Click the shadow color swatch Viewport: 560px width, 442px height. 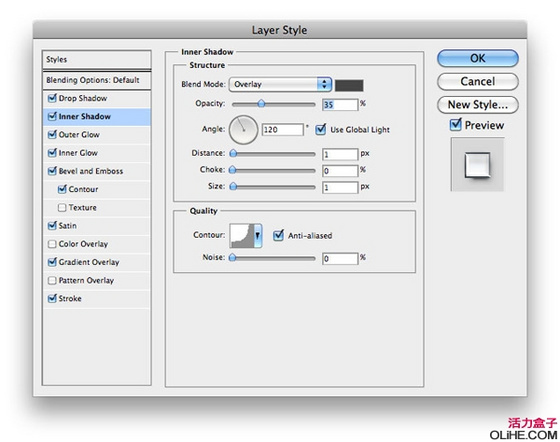(x=349, y=85)
